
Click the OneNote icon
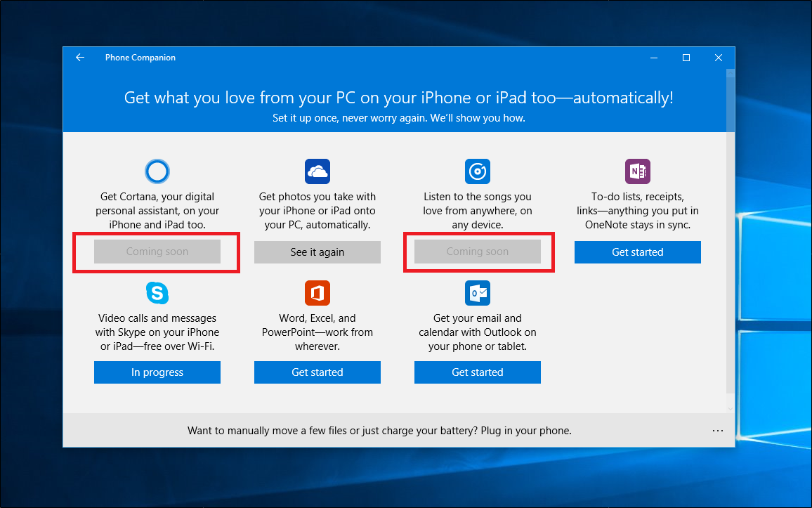(638, 171)
